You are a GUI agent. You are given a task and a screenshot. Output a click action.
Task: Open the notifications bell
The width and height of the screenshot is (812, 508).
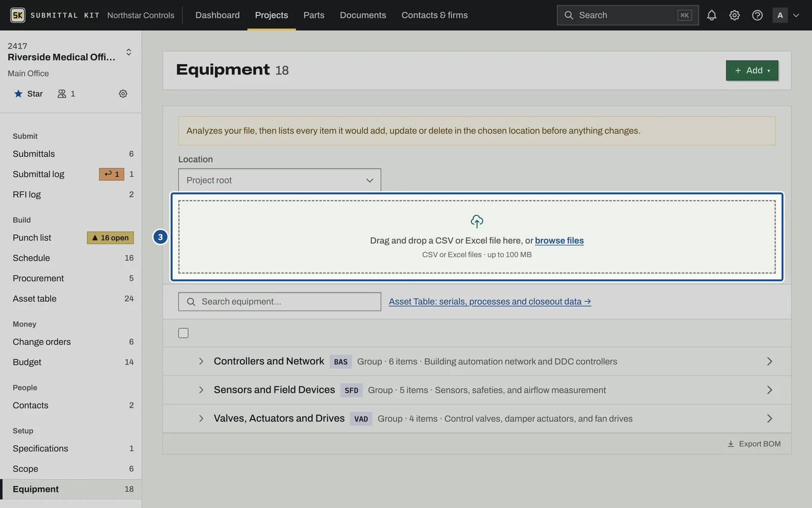pyautogui.click(x=712, y=15)
